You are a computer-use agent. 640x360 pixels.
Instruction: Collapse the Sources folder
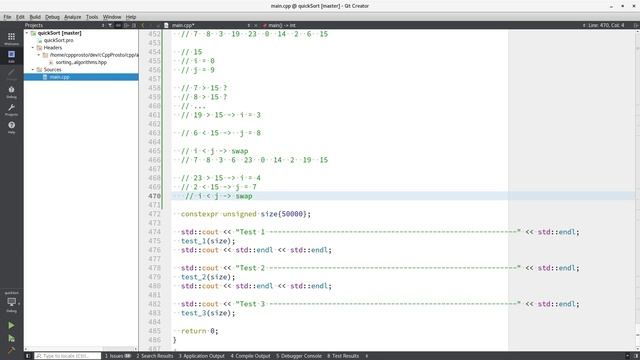click(x=33, y=70)
